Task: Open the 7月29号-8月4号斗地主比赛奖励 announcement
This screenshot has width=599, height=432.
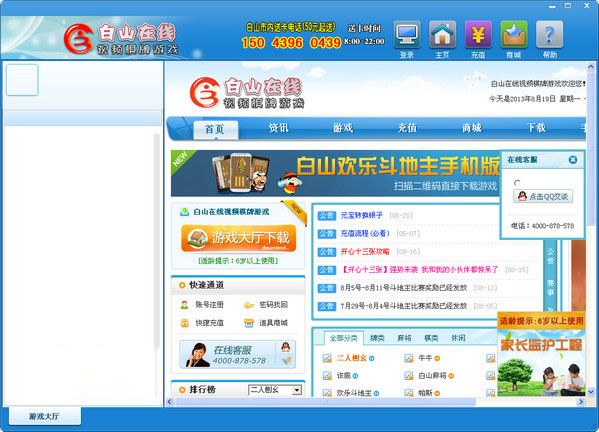Action: pos(403,306)
